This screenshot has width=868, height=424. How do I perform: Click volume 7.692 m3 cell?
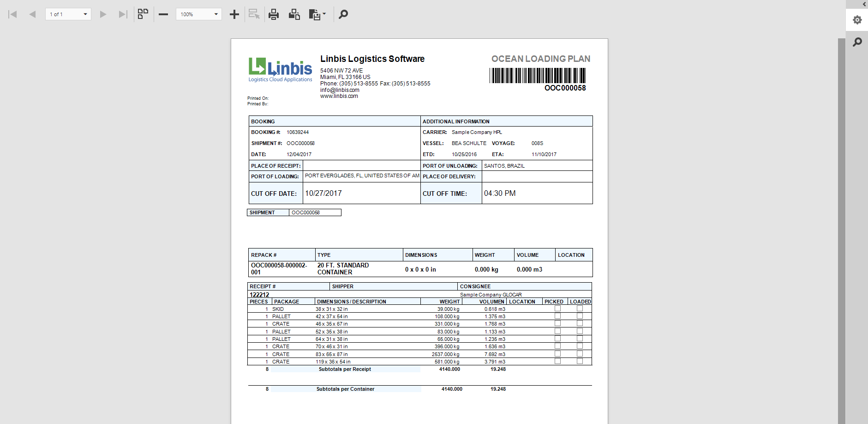click(495, 354)
